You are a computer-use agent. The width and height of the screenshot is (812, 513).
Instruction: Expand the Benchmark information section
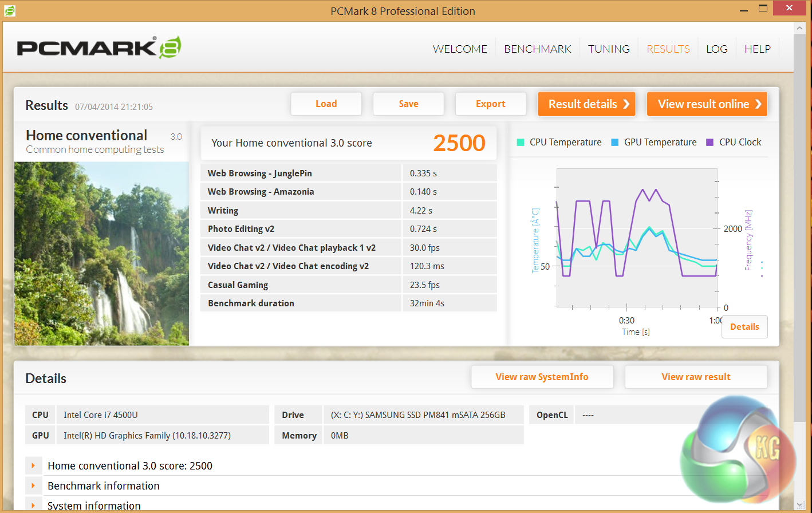pos(33,486)
